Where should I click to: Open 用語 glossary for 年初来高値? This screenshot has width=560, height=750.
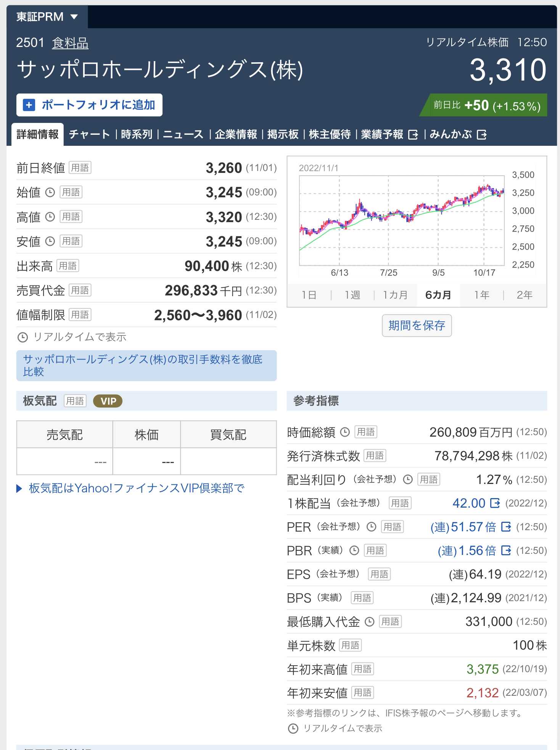click(x=362, y=669)
